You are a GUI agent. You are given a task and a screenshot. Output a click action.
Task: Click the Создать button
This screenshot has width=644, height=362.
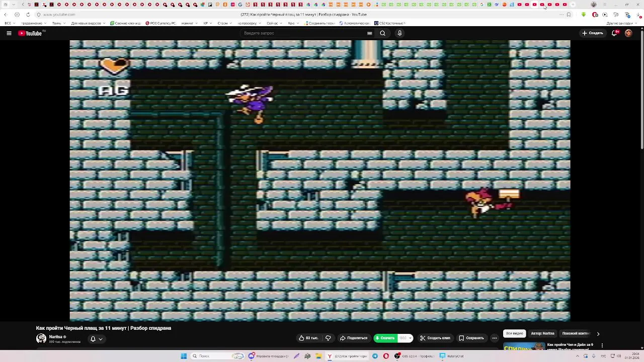coord(593,33)
